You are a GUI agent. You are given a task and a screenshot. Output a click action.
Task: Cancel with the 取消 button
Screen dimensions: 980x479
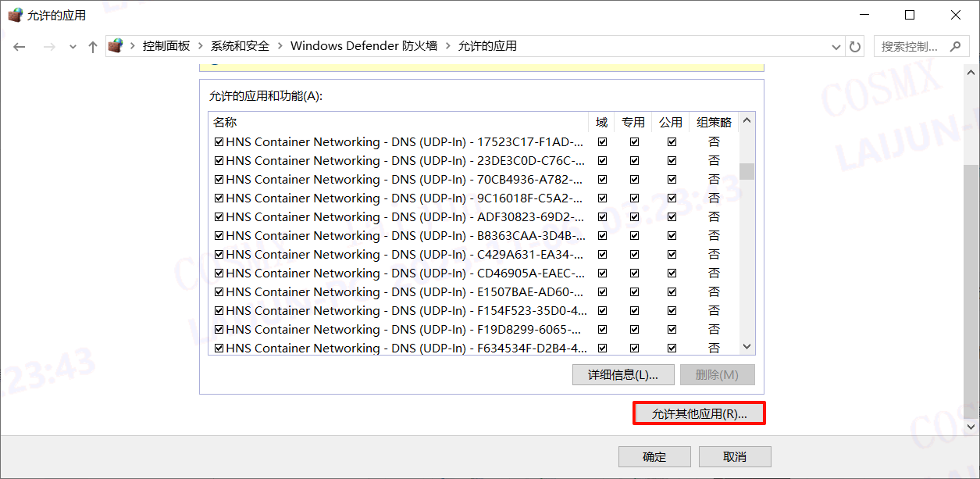point(735,456)
